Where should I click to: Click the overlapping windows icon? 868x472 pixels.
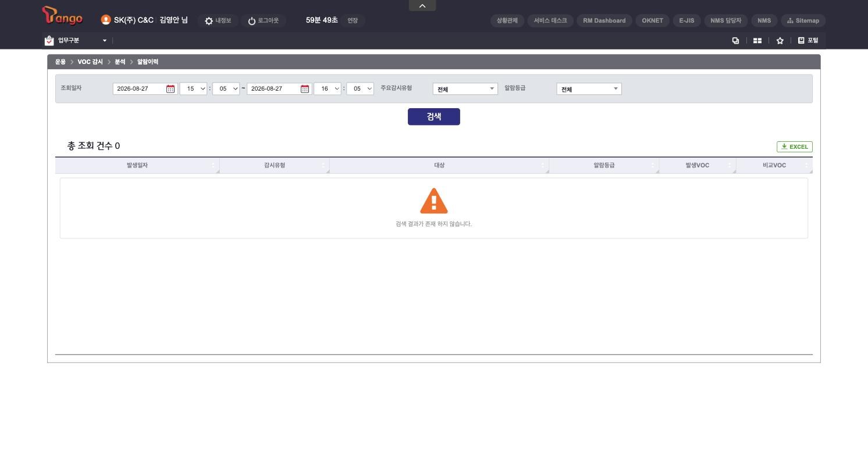[x=735, y=41]
